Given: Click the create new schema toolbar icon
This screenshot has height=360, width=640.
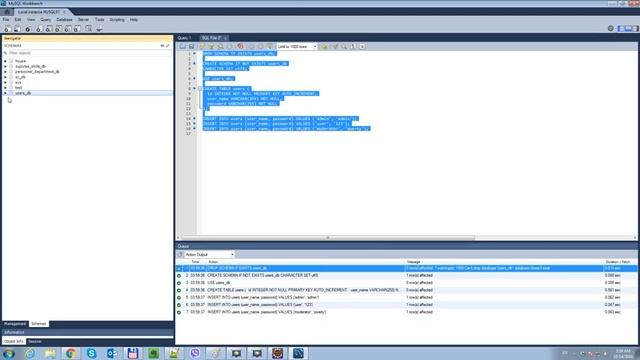Looking at the screenshot, I should [x=39, y=29].
